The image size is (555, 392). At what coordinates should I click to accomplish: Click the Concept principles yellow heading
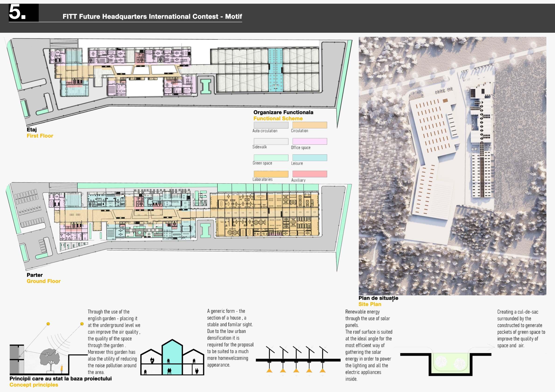click(34, 385)
